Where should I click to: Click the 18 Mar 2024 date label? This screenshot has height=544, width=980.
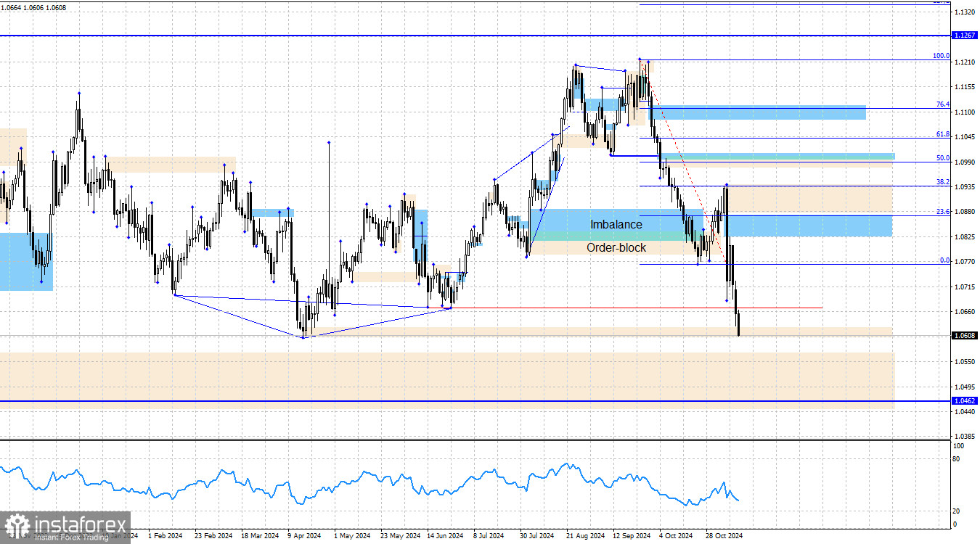259,536
